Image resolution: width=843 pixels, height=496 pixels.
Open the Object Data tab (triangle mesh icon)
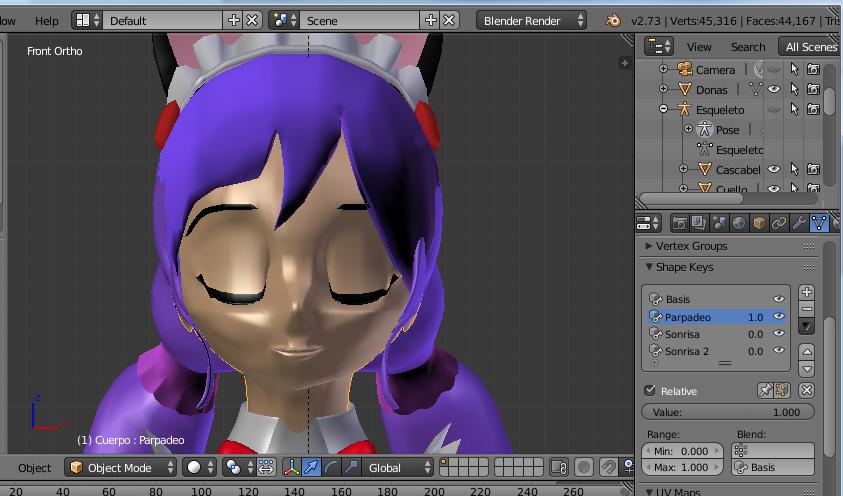click(819, 223)
